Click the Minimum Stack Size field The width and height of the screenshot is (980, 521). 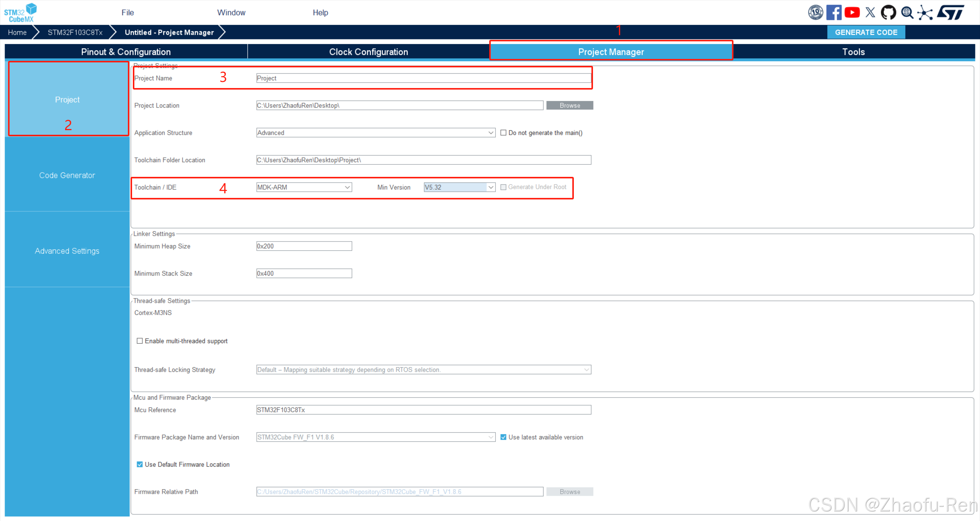coord(304,273)
